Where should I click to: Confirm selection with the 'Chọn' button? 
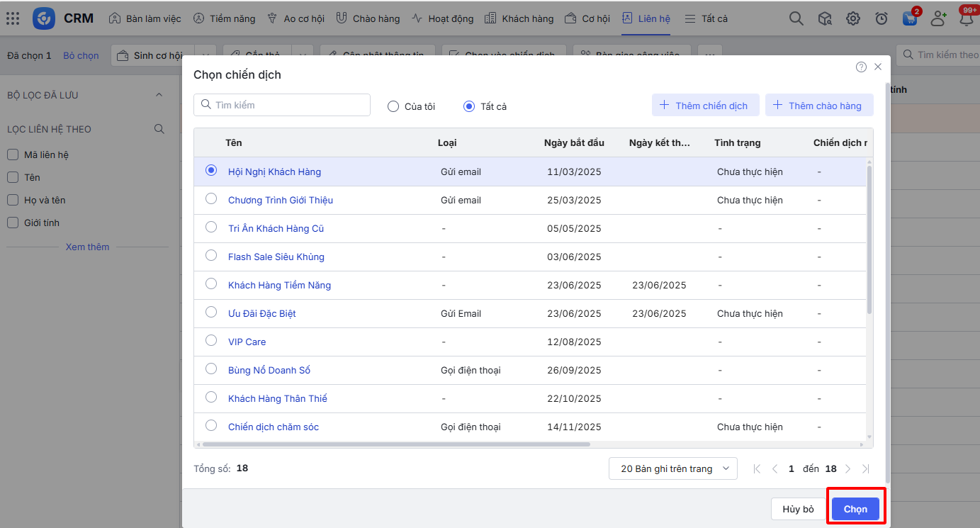tap(855, 509)
